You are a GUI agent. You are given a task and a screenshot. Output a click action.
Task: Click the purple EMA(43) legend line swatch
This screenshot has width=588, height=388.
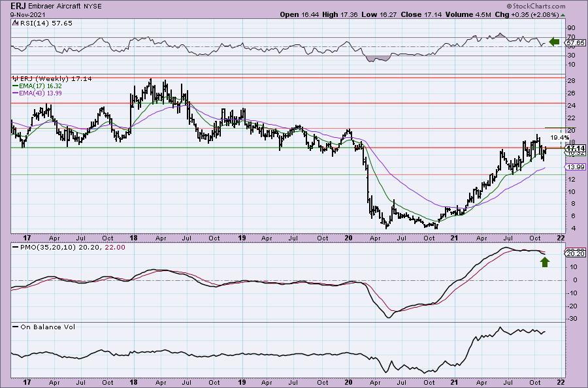click(16, 93)
